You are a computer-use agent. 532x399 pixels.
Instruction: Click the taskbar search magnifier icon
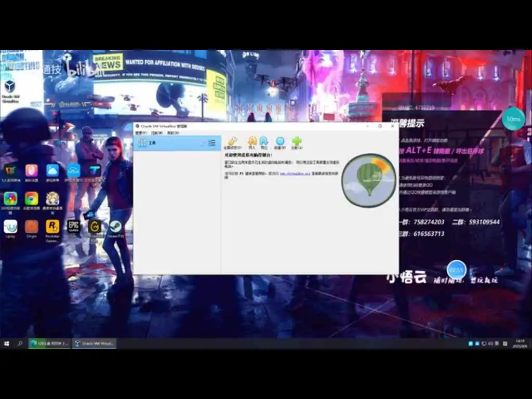pyautogui.click(x=20, y=344)
